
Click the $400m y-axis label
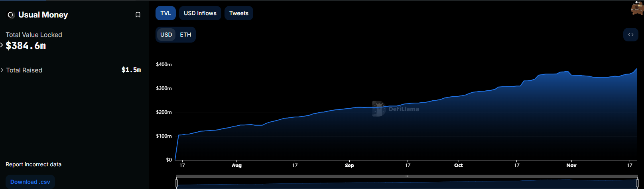point(164,64)
